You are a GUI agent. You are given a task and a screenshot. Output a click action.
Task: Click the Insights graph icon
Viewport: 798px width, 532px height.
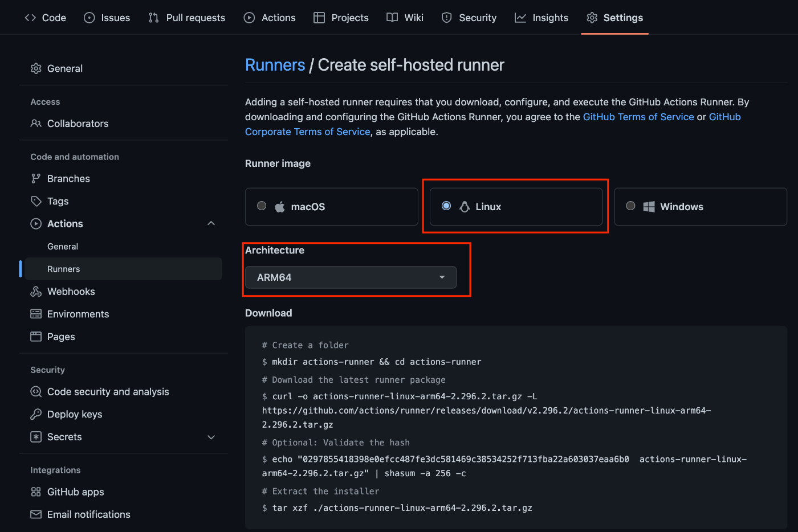(520, 18)
